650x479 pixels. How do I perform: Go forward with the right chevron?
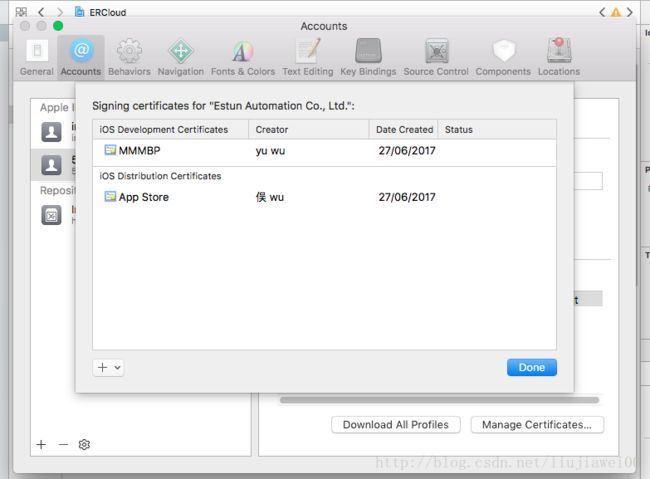coord(60,12)
